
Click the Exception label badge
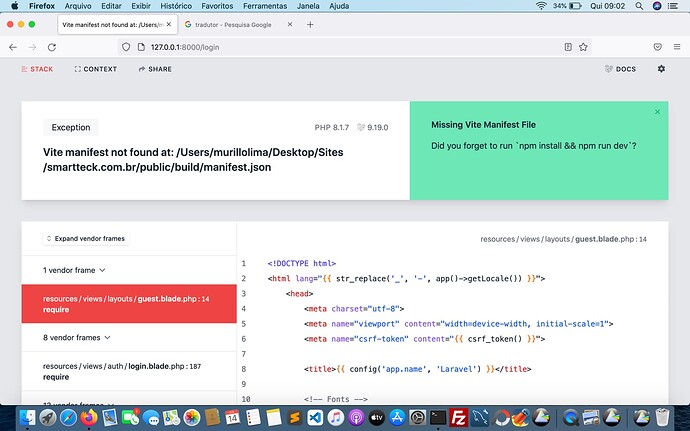[71, 127]
